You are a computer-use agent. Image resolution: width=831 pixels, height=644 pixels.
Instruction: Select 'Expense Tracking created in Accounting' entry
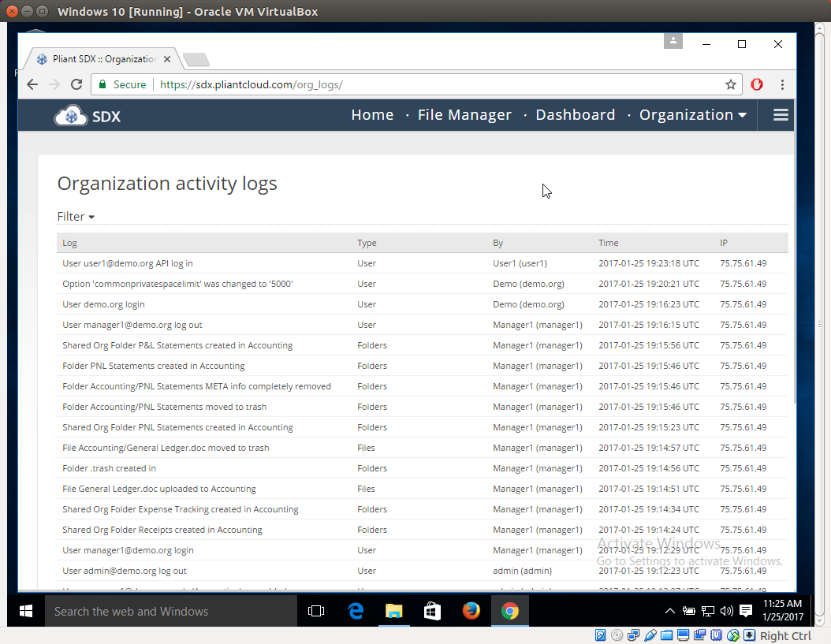(x=423, y=509)
